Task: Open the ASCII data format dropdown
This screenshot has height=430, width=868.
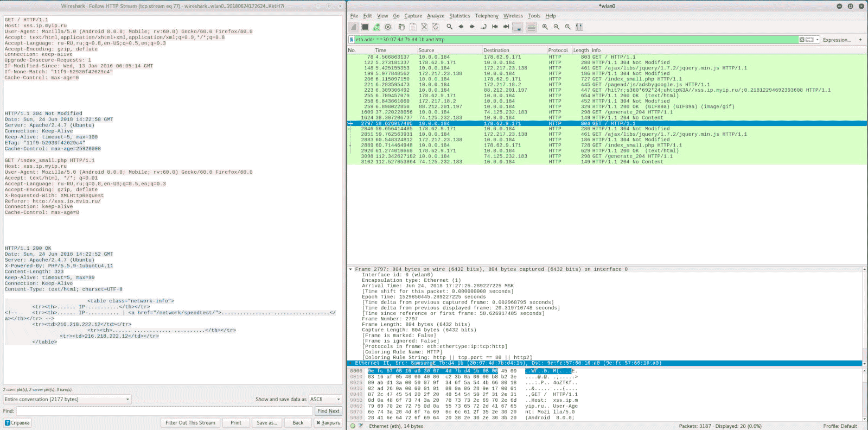Action: point(325,399)
